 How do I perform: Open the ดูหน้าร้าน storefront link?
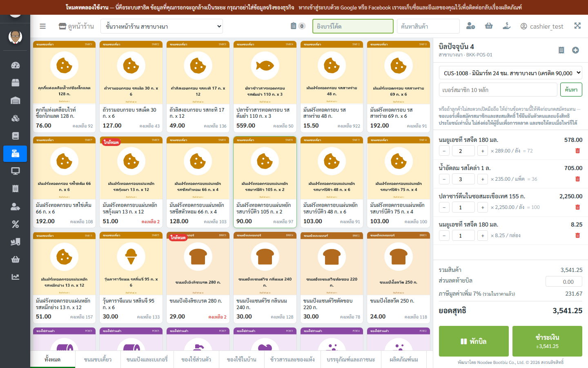76,26
